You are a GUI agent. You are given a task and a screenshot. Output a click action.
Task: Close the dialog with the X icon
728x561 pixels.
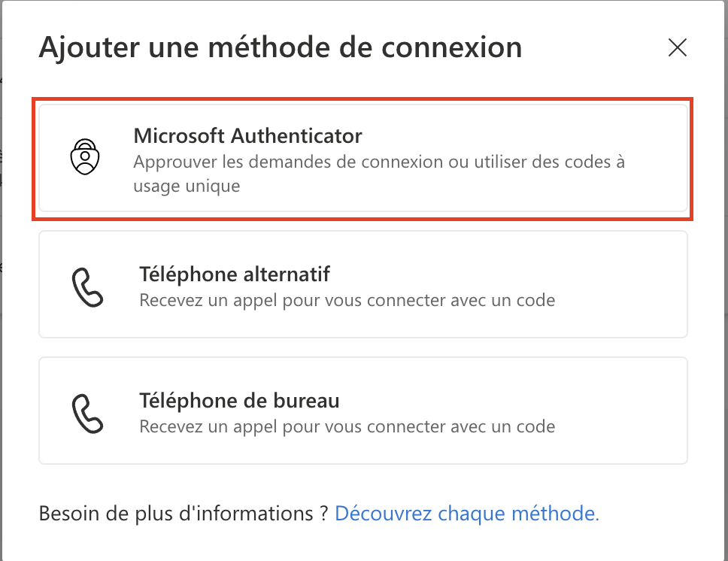(x=678, y=48)
